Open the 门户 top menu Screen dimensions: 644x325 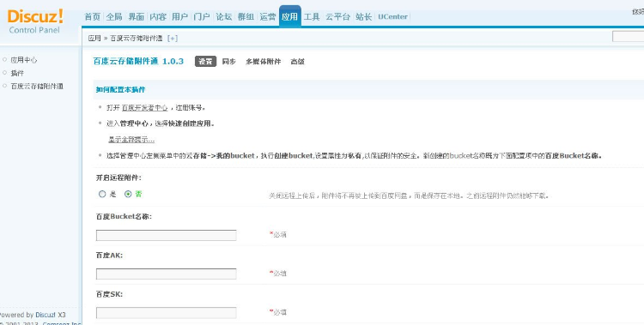point(202,17)
